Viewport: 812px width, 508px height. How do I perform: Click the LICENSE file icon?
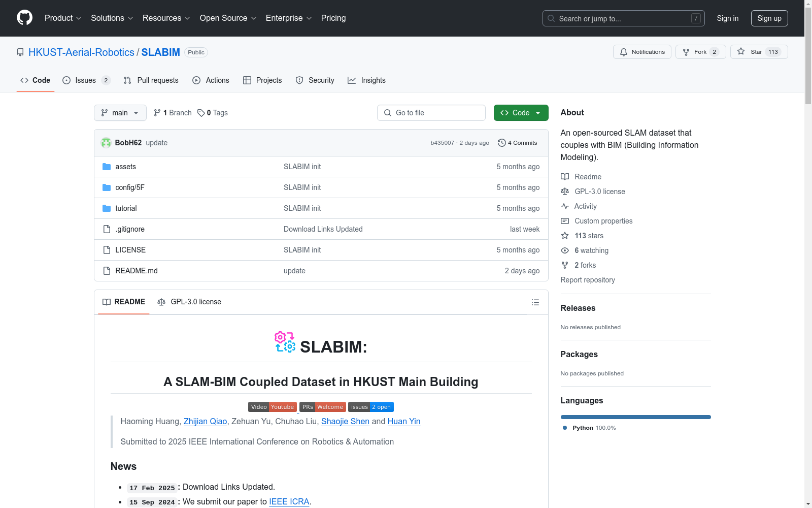pos(107,250)
